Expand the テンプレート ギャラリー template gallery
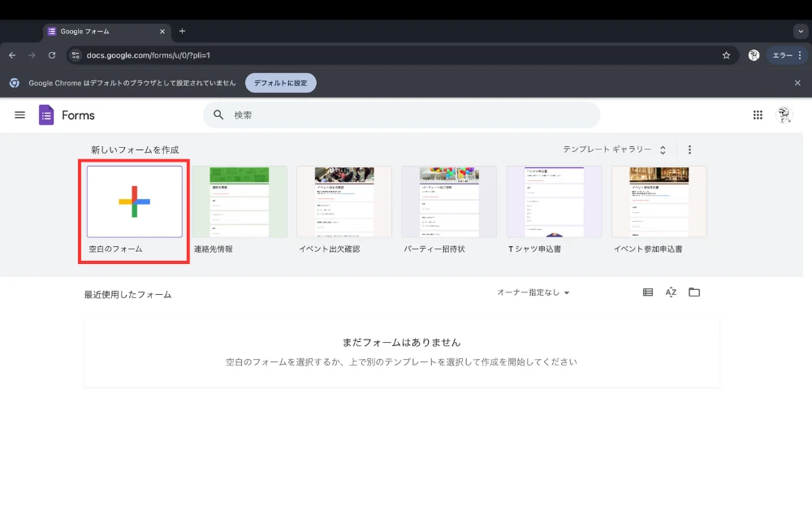The width and height of the screenshot is (812, 528). (x=615, y=150)
